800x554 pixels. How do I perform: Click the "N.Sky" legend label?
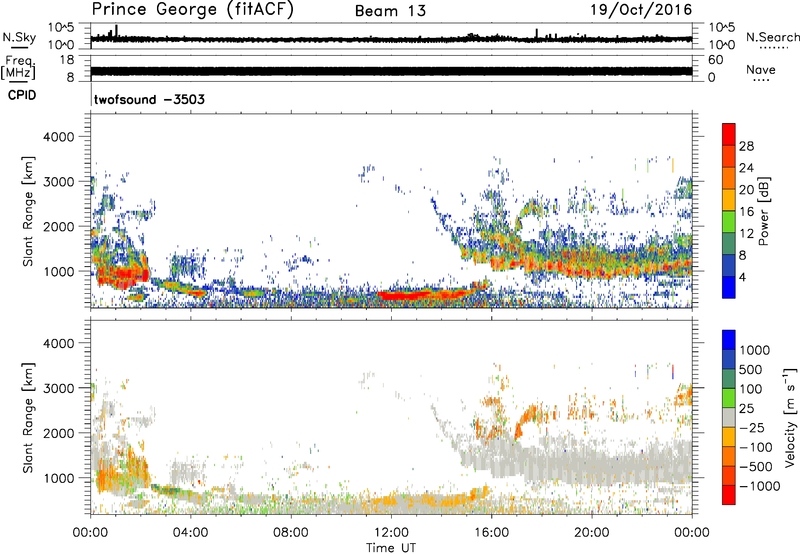coord(19,37)
